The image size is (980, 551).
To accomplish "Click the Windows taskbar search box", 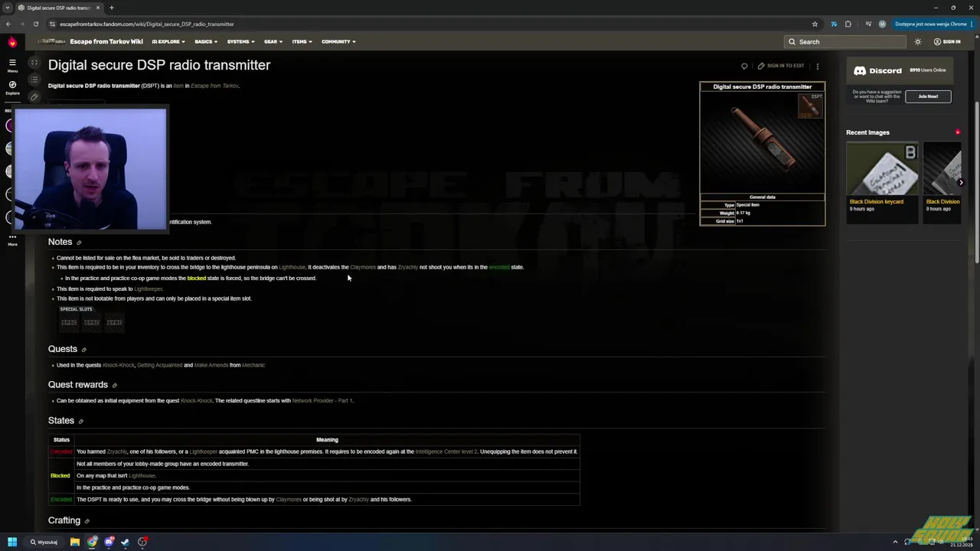I will pos(44,542).
